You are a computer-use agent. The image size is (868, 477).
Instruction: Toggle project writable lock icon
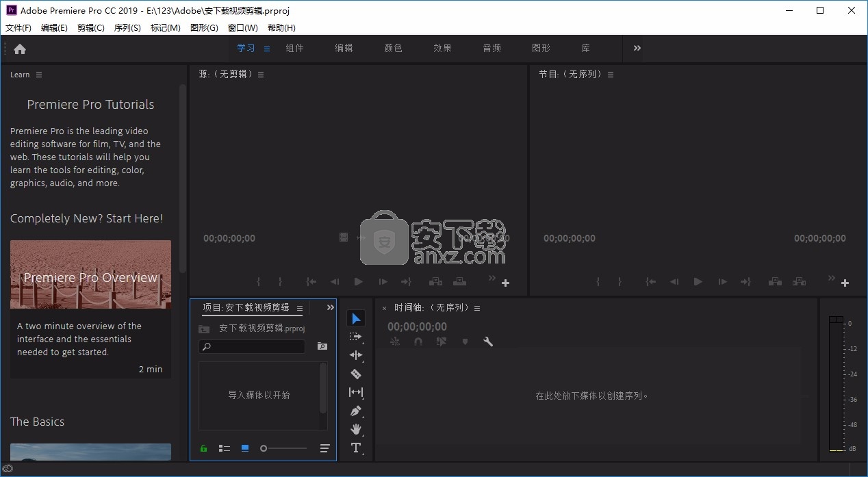(x=203, y=448)
